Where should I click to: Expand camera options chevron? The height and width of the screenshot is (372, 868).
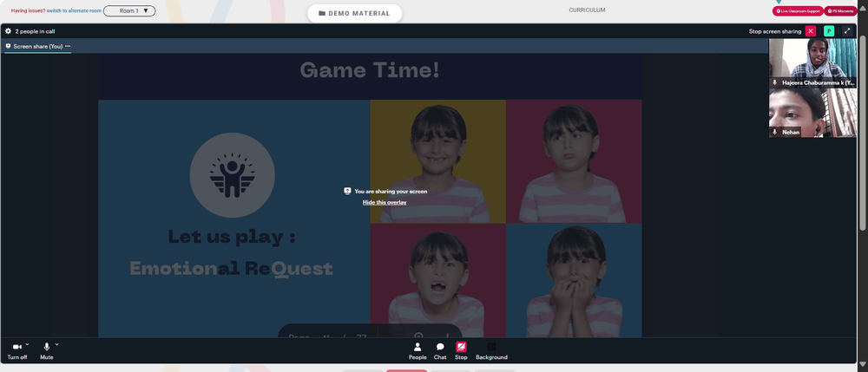[27, 344]
